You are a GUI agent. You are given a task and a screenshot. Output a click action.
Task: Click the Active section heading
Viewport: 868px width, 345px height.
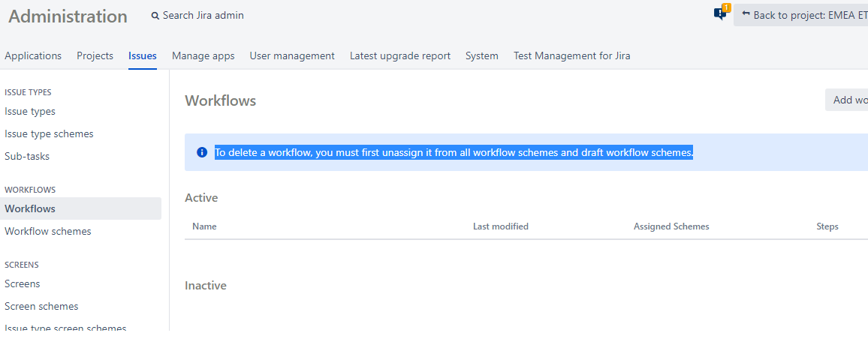(201, 197)
